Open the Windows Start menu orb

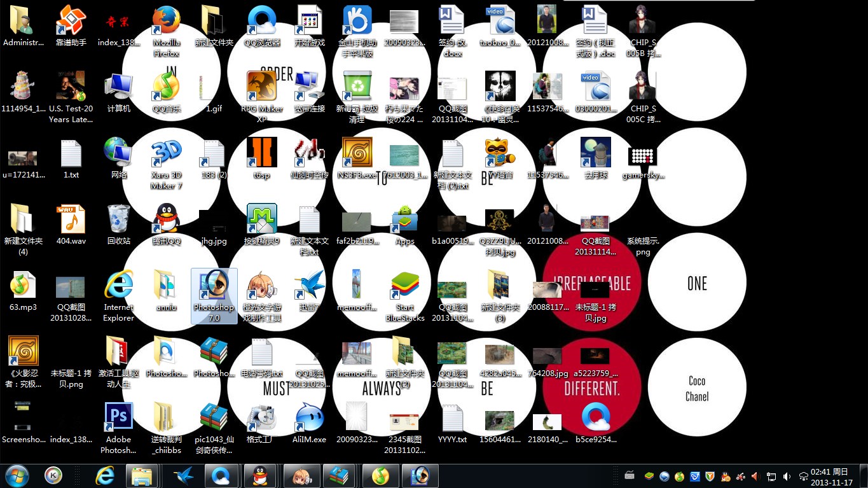click(17, 475)
